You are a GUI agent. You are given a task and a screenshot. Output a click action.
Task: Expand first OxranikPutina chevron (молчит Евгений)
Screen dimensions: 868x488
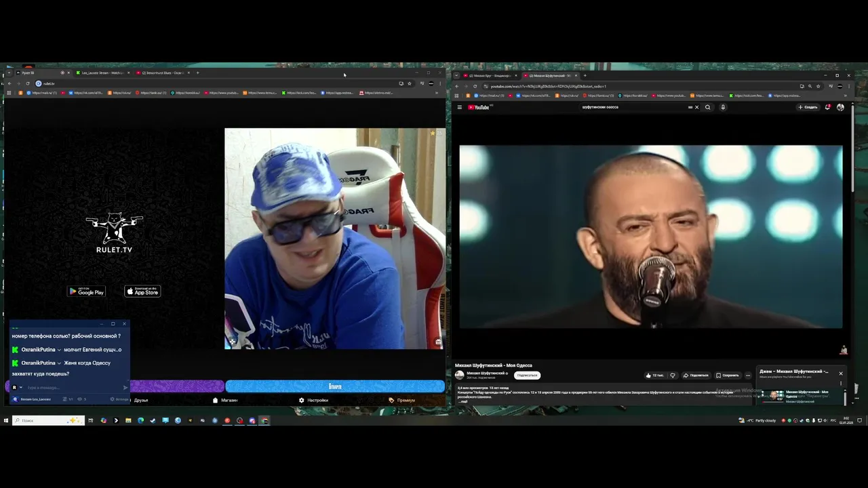click(x=59, y=350)
